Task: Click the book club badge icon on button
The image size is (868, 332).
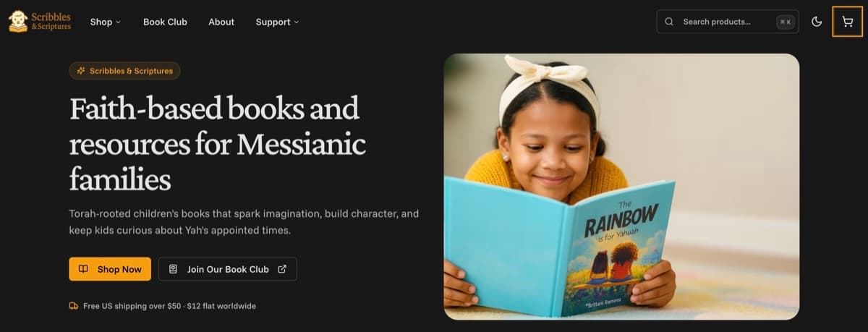Action: [173, 269]
